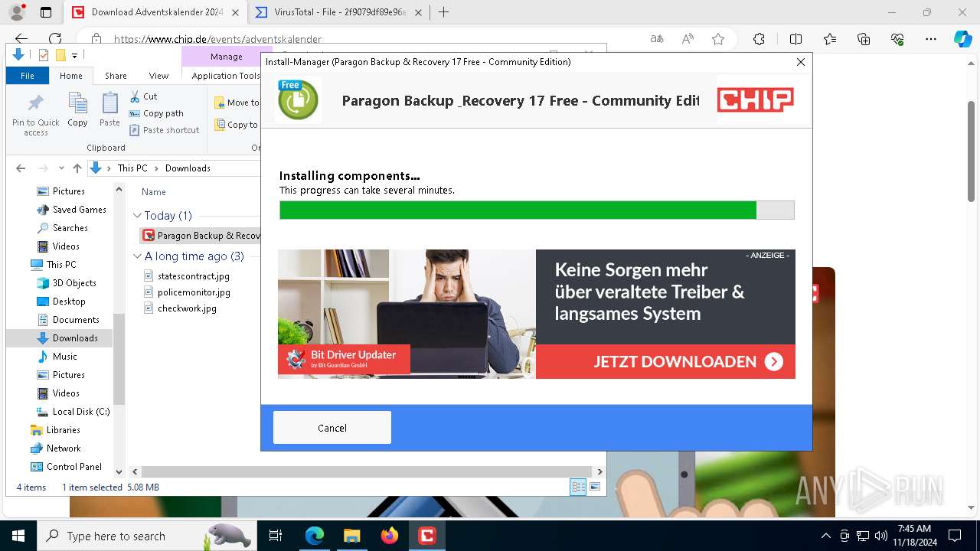Click Copy path in the ribbon
This screenshot has width=980, height=551.
coord(156,113)
